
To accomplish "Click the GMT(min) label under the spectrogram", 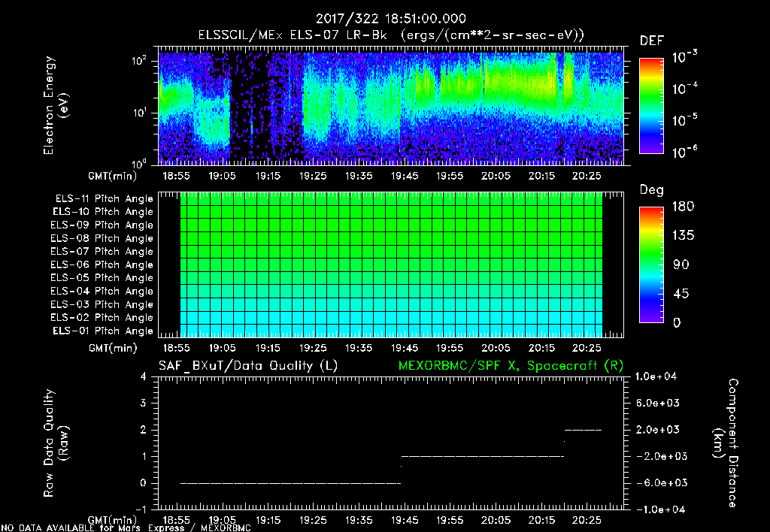I will point(113,176).
